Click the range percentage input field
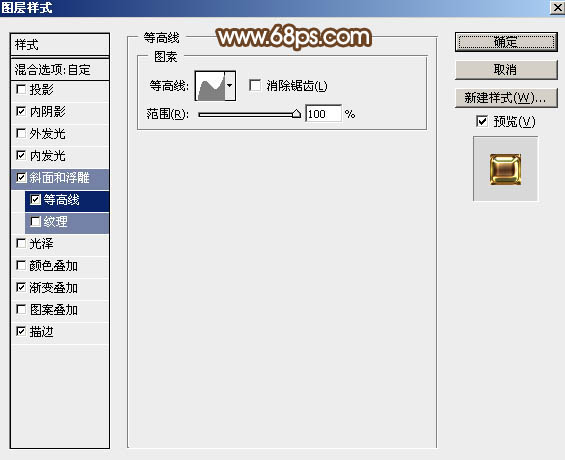 click(x=323, y=114)
